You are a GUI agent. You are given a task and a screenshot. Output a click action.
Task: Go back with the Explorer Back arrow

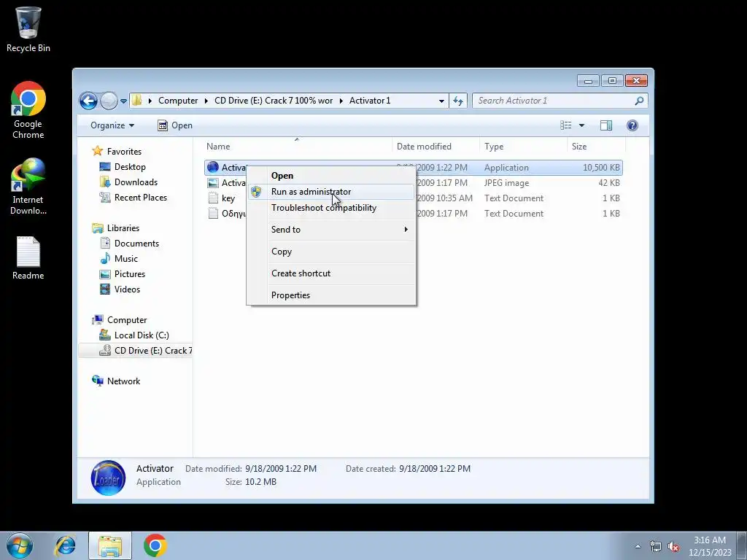88,101
